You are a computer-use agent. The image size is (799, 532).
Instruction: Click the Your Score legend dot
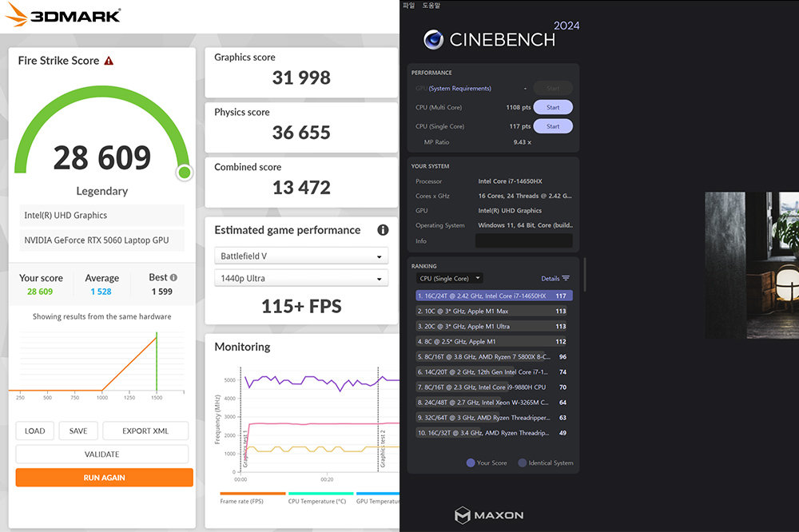click(x=471, y=463)
